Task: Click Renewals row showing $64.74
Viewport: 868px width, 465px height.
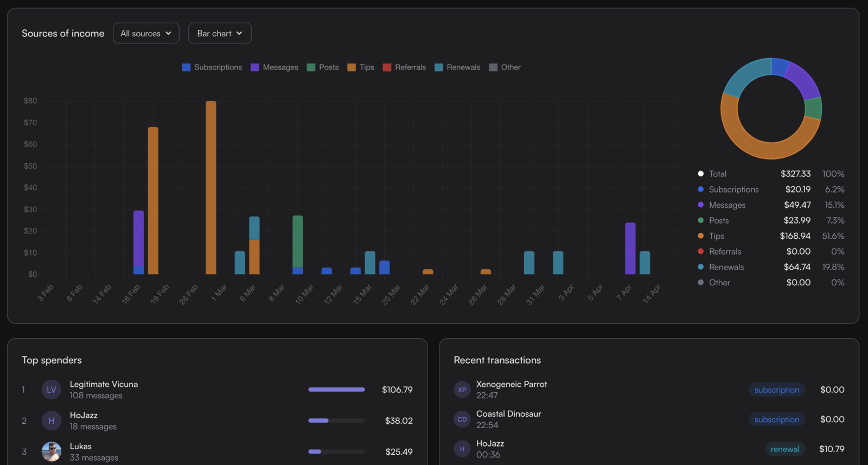Action: pyautogui.click(x=771, y=267)
